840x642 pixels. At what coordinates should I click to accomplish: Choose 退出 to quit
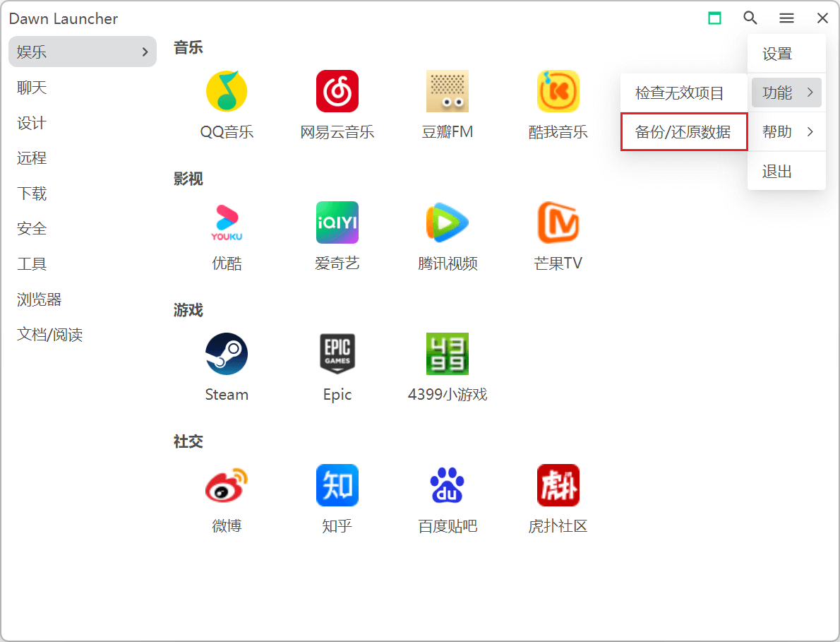(786, 172)
